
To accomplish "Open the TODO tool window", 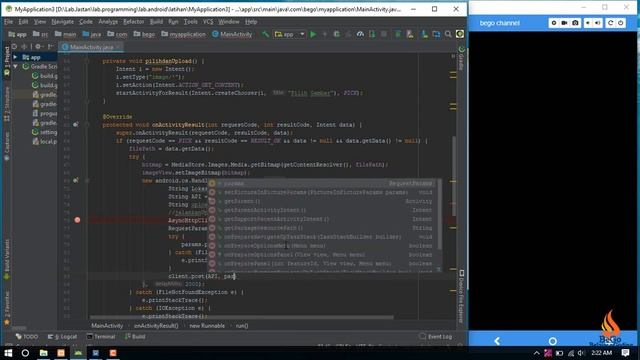I will coord(27,337).
